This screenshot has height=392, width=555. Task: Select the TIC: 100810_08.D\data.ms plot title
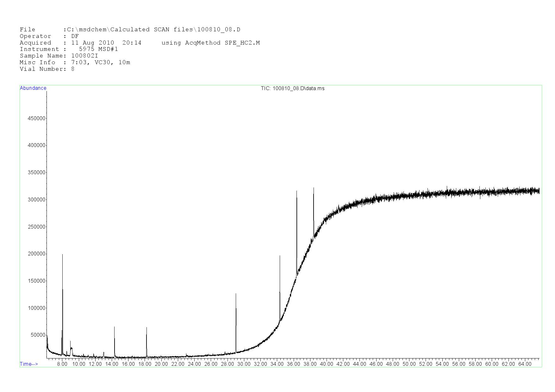coord(292,89)
